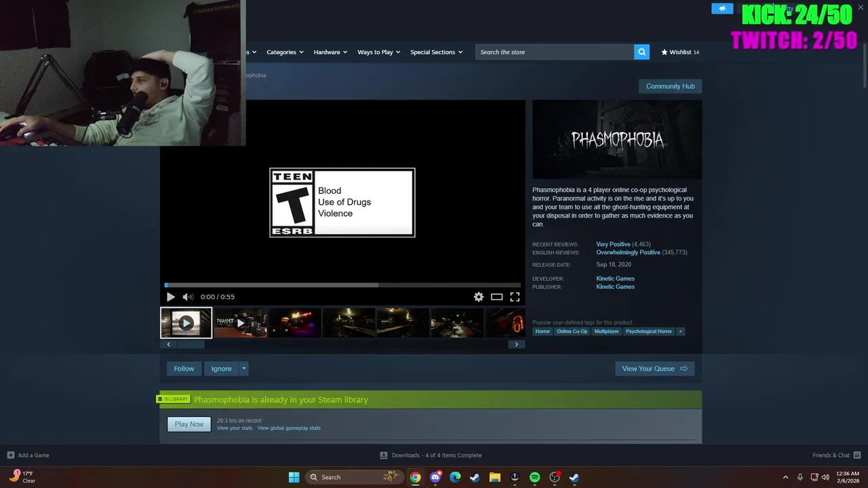This screenshot has height=488, width=868.
Task: Click the Friends & Chat icon
Action: coord(857,455)
